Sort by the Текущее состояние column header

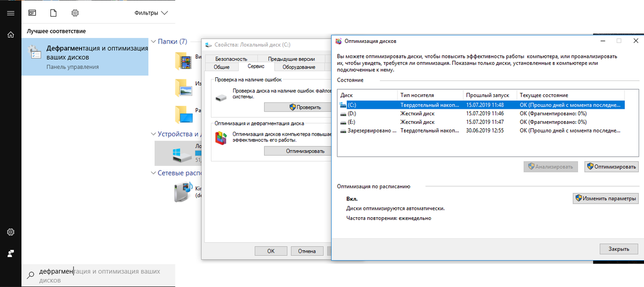point(570,95)
